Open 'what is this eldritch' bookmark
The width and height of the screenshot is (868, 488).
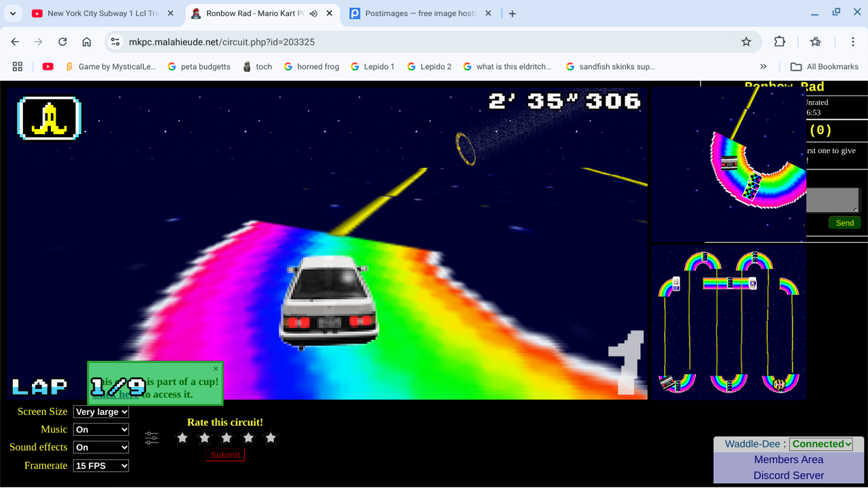coord(507,66)
